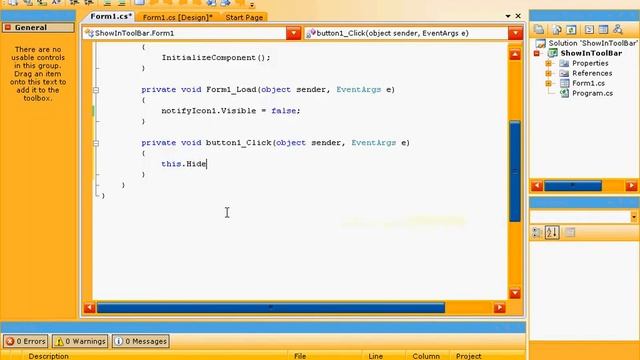Click Solution Explorer scroll right arrow
Screen dimensions: 640x360
[631, 186]
